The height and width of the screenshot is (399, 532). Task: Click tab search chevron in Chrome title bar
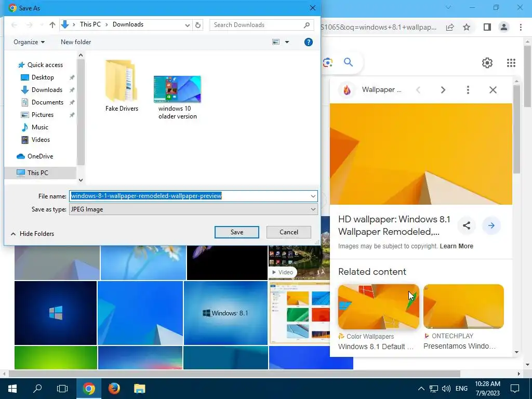click(448, 7)
